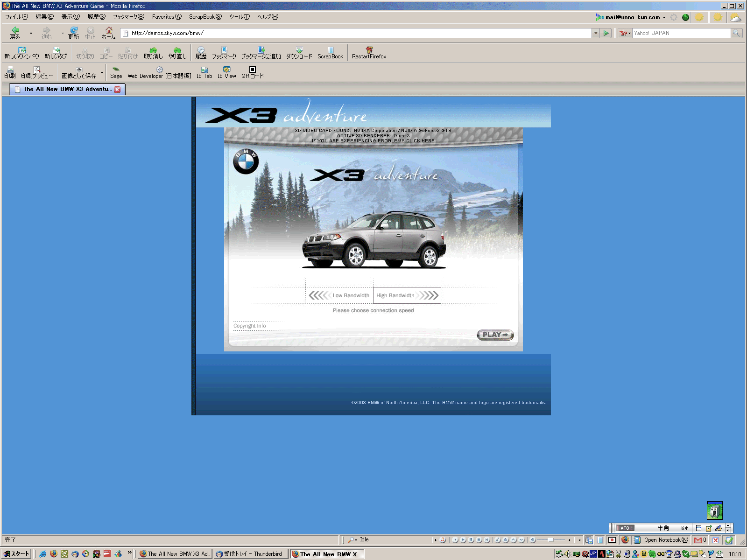747x560 pixels.
Task: Adjust the status bar volume slider
Action: click(x=551, y=540)
